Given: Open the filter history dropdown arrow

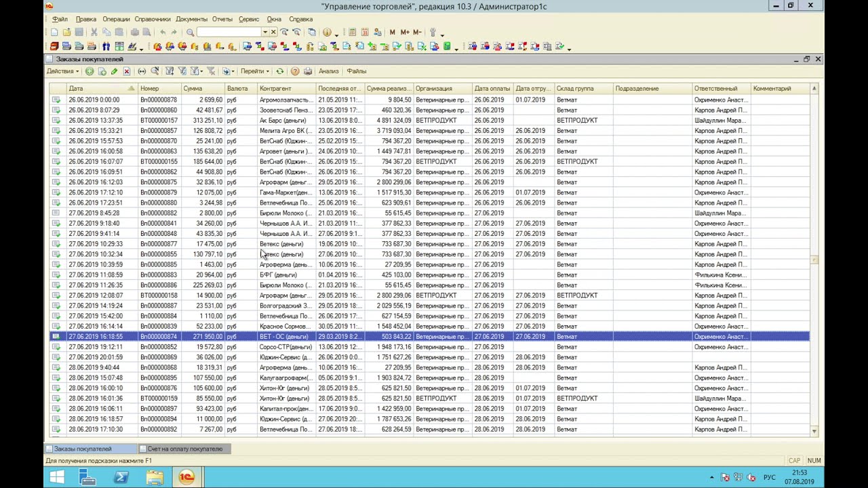Looking at the screenshot, I should tap(201, 71).
